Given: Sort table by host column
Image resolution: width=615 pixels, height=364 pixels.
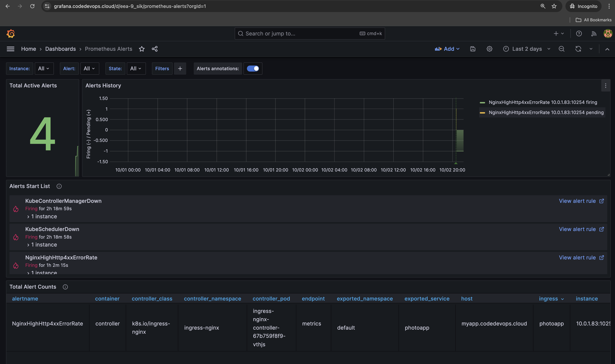Looking at the screenshot, I should pos(467,299).
